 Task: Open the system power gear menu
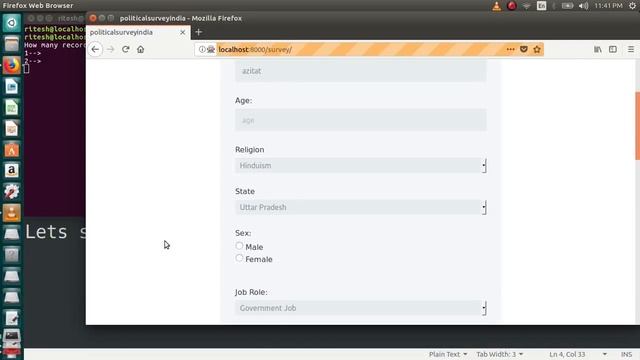[x=632, y=6]
